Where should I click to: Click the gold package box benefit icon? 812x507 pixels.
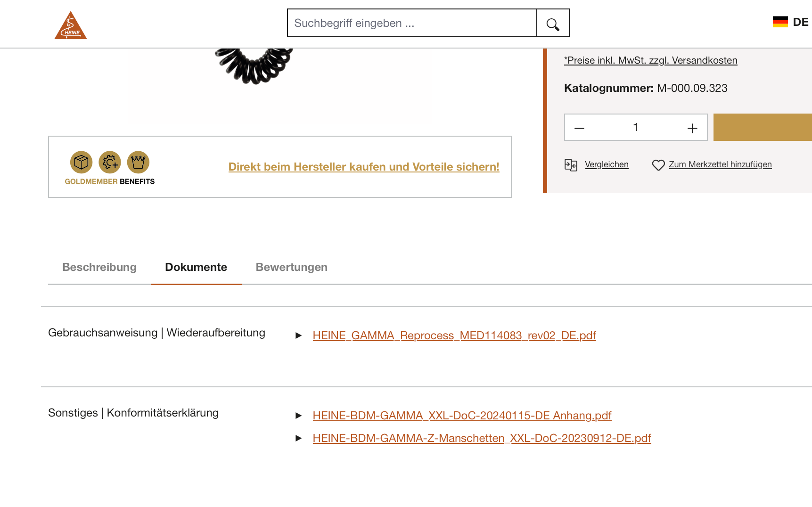(82, 163)
